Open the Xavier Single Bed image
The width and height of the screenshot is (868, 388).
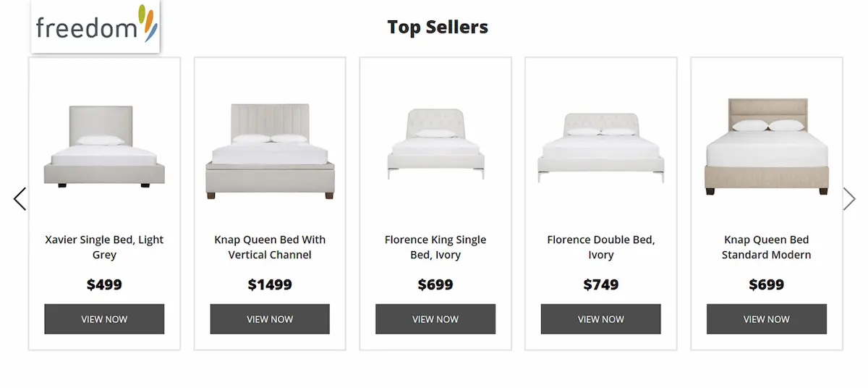(x=104, y=147)
